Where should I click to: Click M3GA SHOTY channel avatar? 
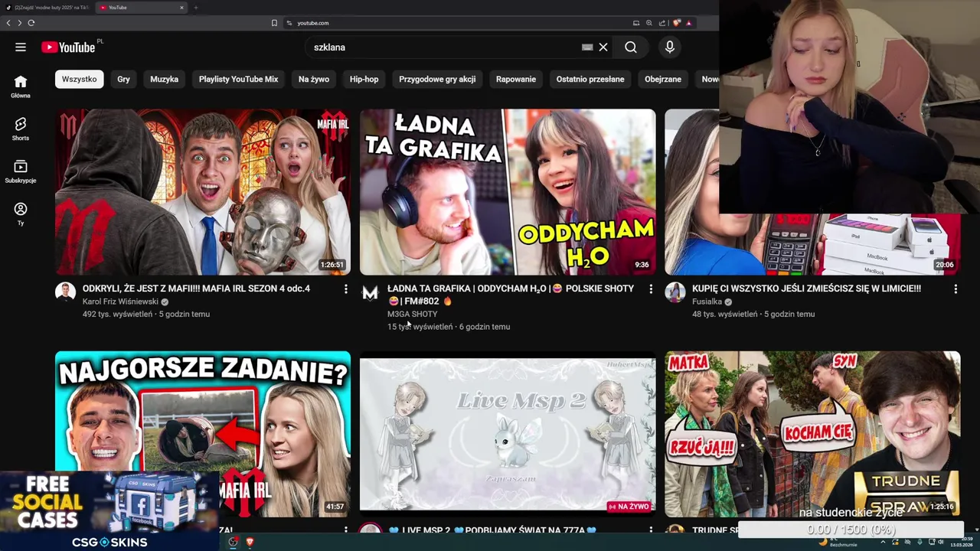(x=370, y=292)
